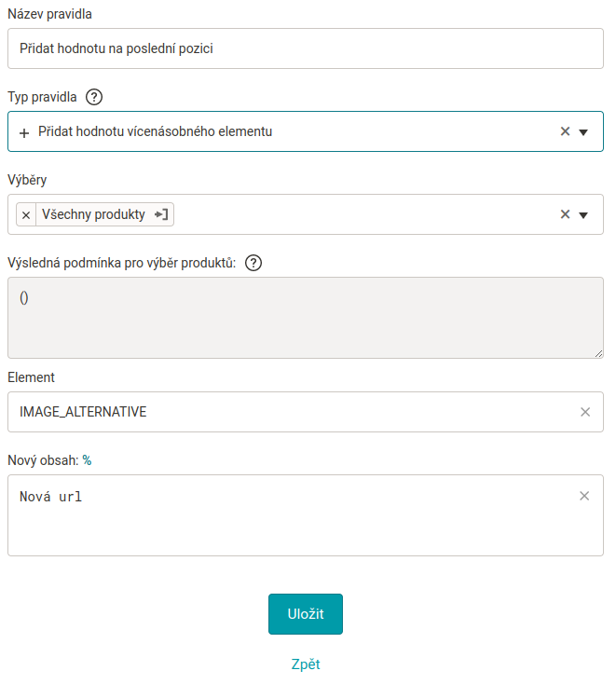Save the rule with Uložit
This screenshot has height=698, width=616.
(x=306, y=614)
